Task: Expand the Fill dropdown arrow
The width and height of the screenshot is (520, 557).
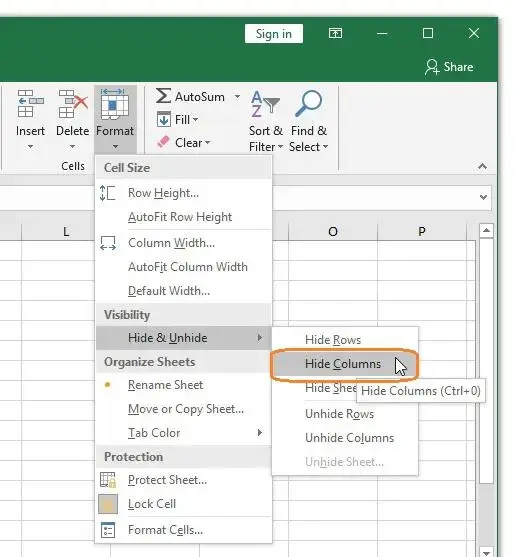Action: [196, 120]
